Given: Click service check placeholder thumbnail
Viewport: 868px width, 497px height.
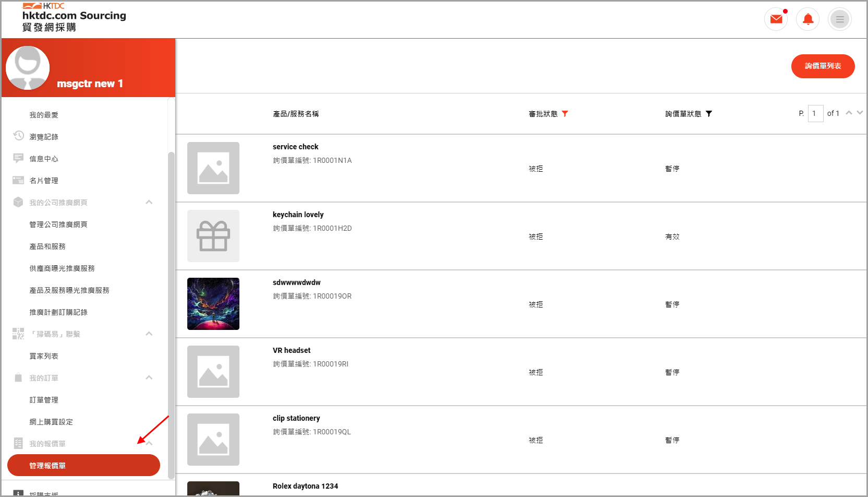Looking at the screenshot, I should coord(213,168).
